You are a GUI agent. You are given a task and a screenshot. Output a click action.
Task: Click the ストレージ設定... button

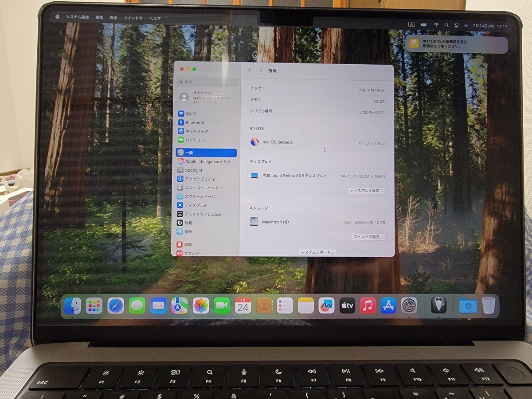point(368,237)
